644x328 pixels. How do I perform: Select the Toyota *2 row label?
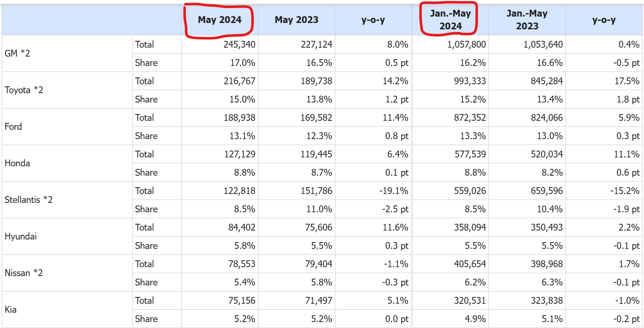pos(24,90)
